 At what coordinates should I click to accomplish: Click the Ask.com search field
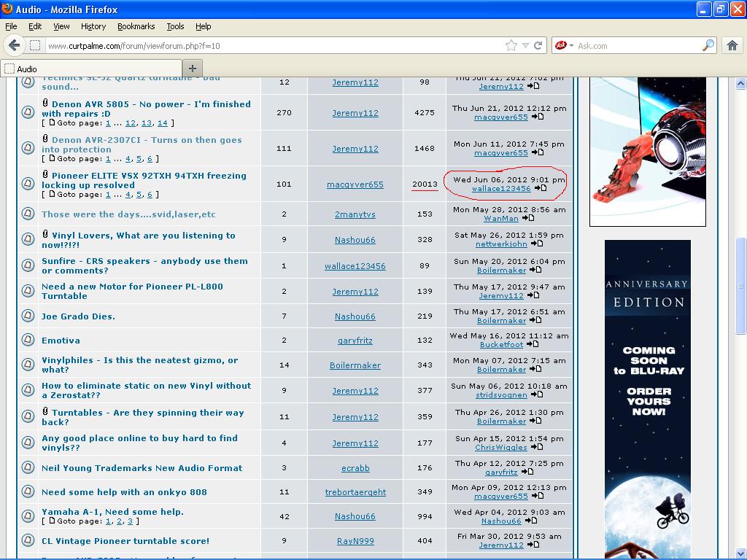[638, 46]
